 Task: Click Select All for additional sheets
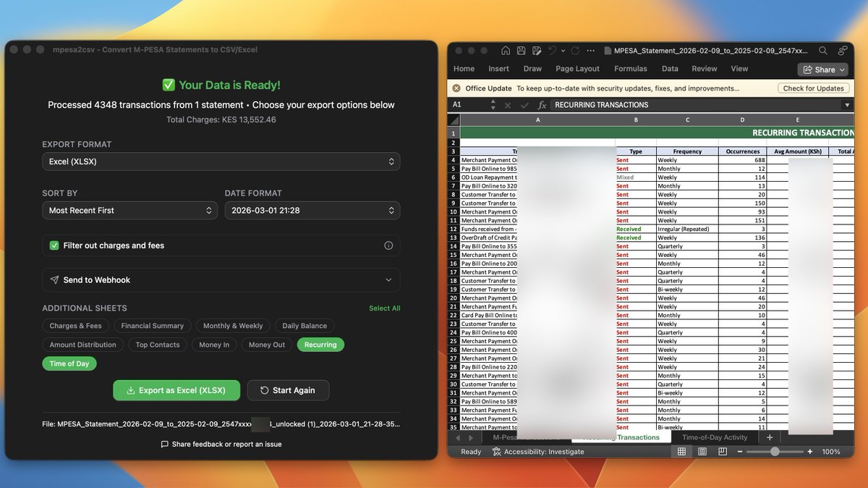(385, 308)
